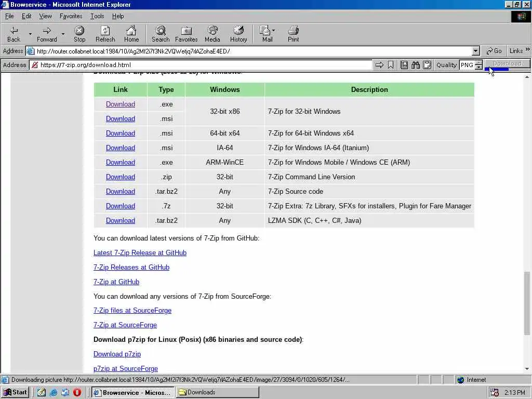Screen dimensions: 532x399
Task: Open 7-Zip Releases at GitHub link
Action: point(131,268)
